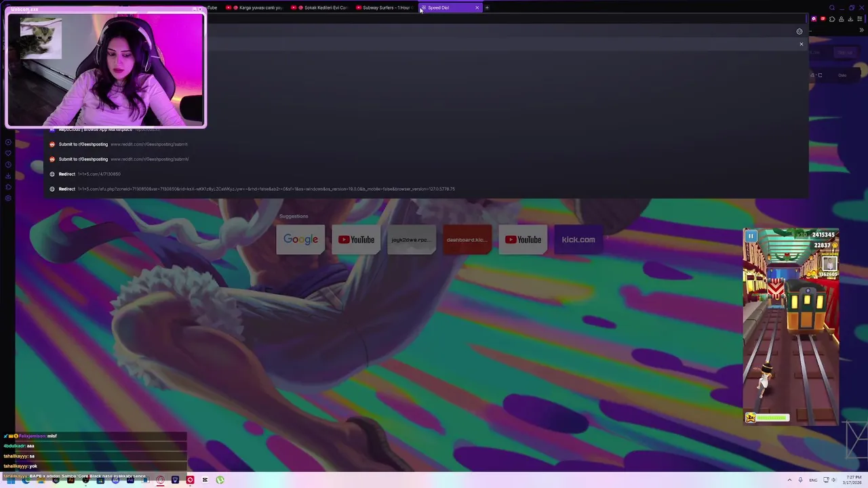Pause the Subway Surfers game video
The height and width of the screenshot is (488, 868).
click(x=751, y=236)
